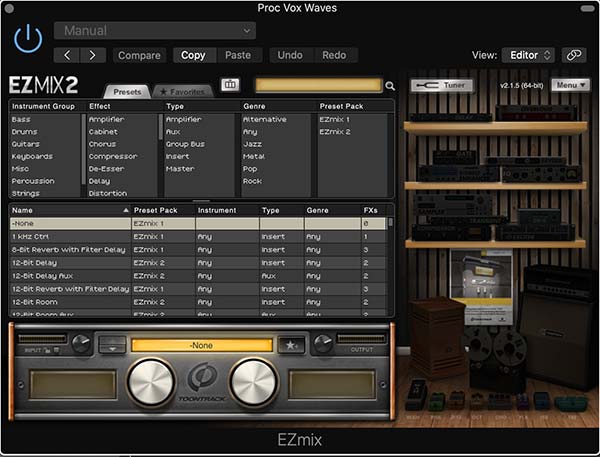Click the Undo button
This screenshot has width=600, height=457.
(290, 55)
